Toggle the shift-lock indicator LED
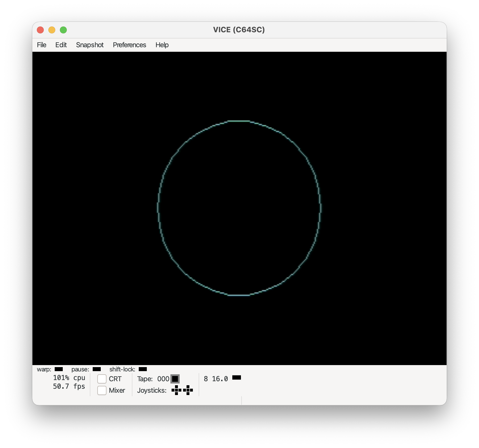The image size is (479, 448). tap(143, 369)
